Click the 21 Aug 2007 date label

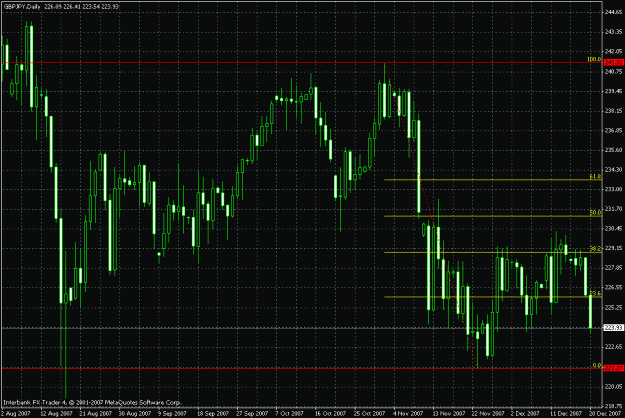[96, 414]
